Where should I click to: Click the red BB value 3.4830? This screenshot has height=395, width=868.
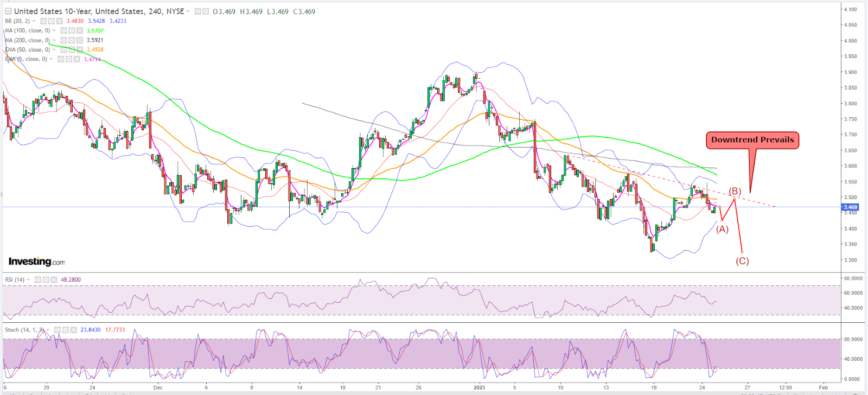click(x=75, y=21)
